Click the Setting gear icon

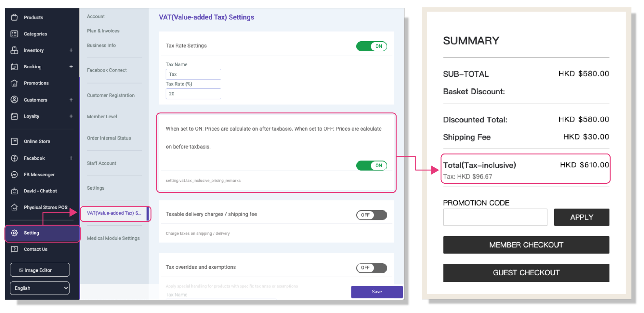14,233
